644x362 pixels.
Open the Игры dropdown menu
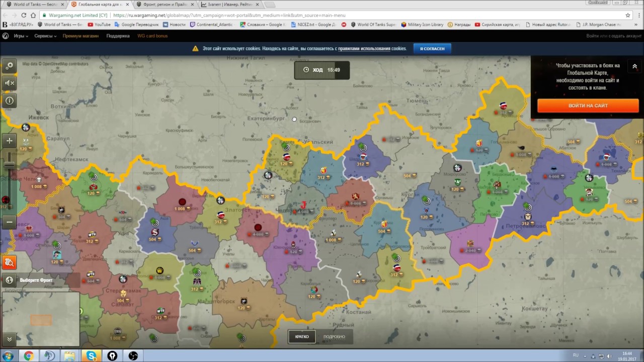(x=21, y=36)
